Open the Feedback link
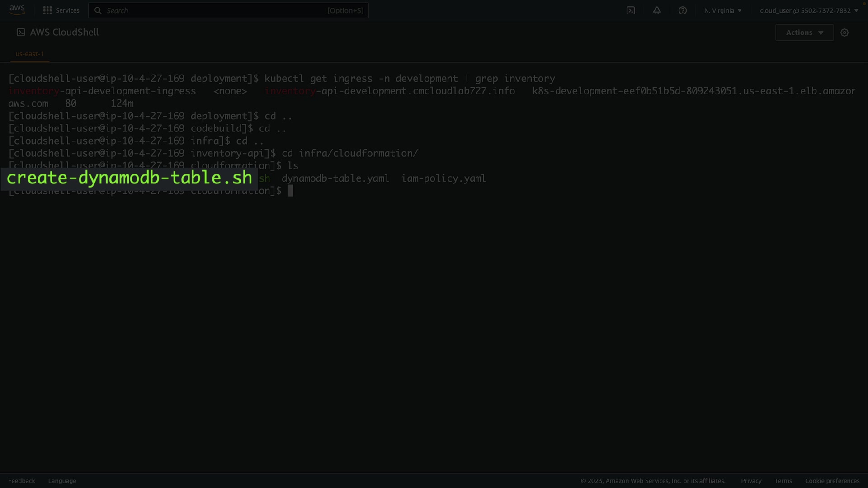Viewport: 868px width, 488px height. click(x=22, y=481)
